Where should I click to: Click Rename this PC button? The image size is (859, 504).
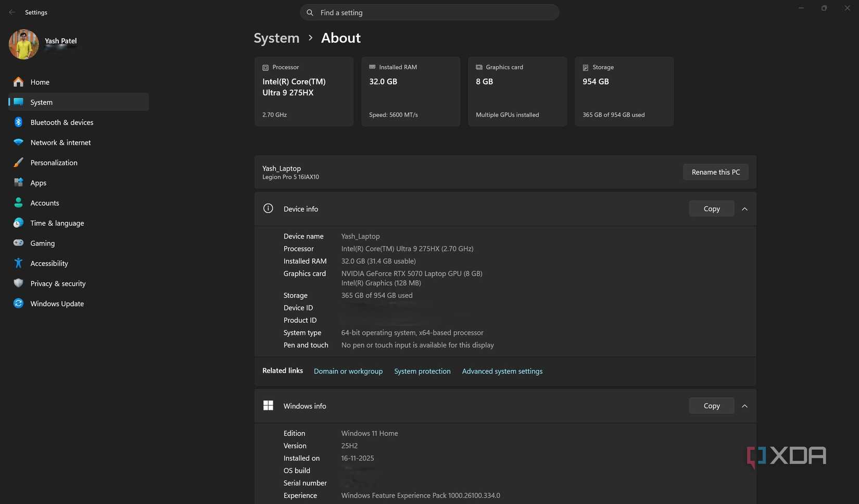[x=715, y=172]
